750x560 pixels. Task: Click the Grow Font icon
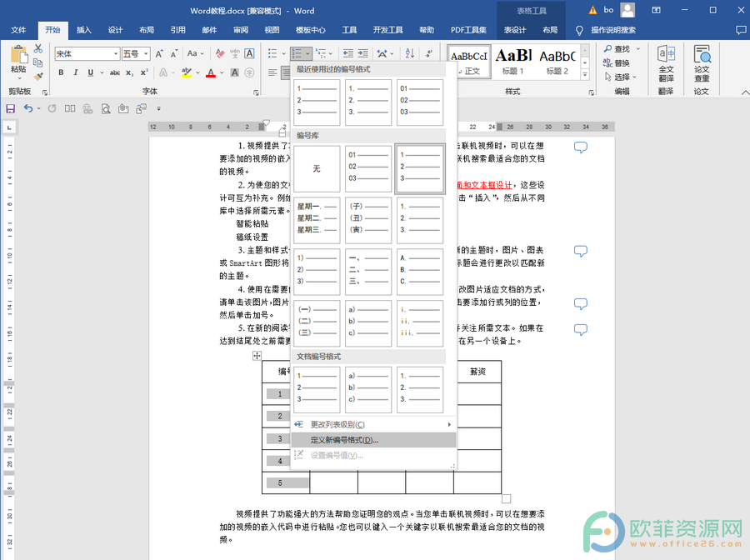point(159,53)
